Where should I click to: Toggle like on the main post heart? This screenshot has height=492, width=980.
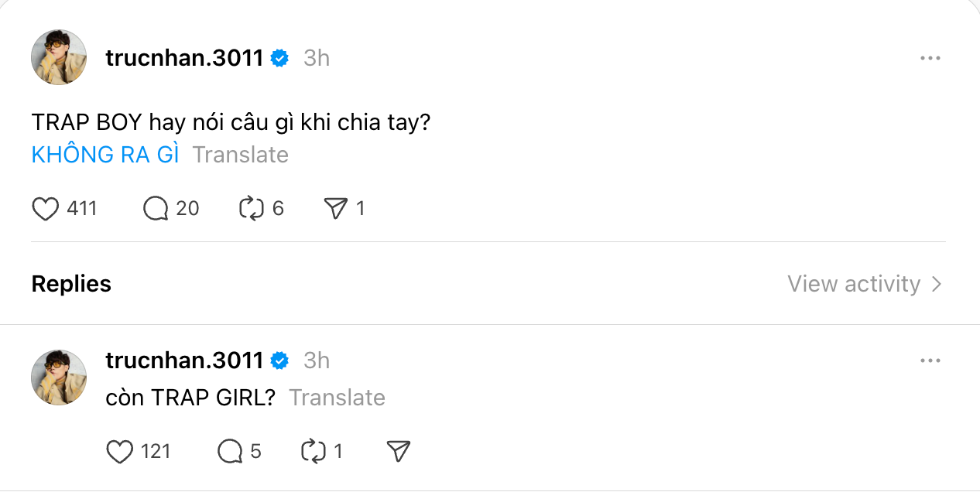[x=45, y=208]
